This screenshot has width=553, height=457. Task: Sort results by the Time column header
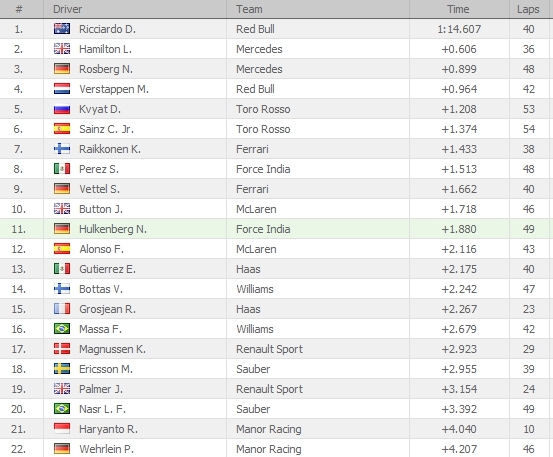click(459, 9)
